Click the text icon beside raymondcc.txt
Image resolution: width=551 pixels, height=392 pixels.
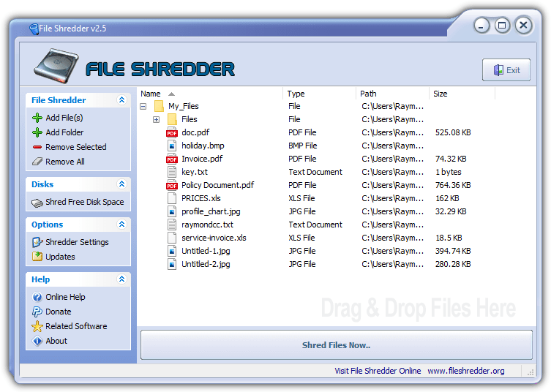tap(172, 225)
